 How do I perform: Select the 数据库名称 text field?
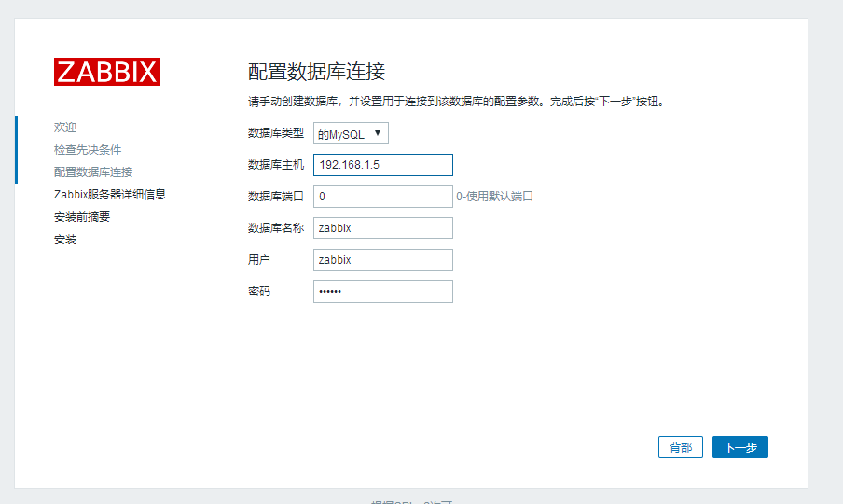tap(382, 228)
